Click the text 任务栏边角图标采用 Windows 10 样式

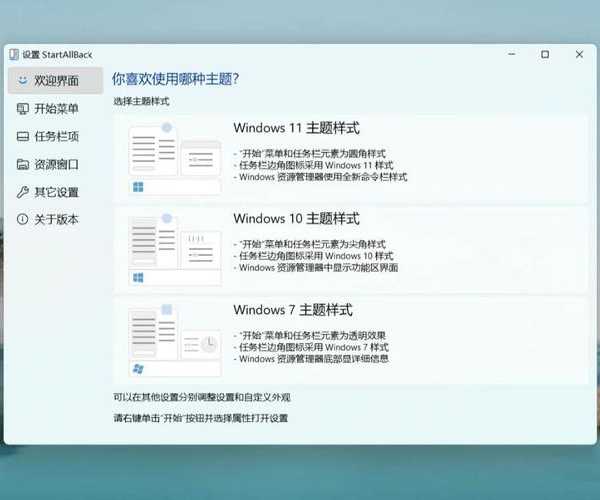(316, 256)
